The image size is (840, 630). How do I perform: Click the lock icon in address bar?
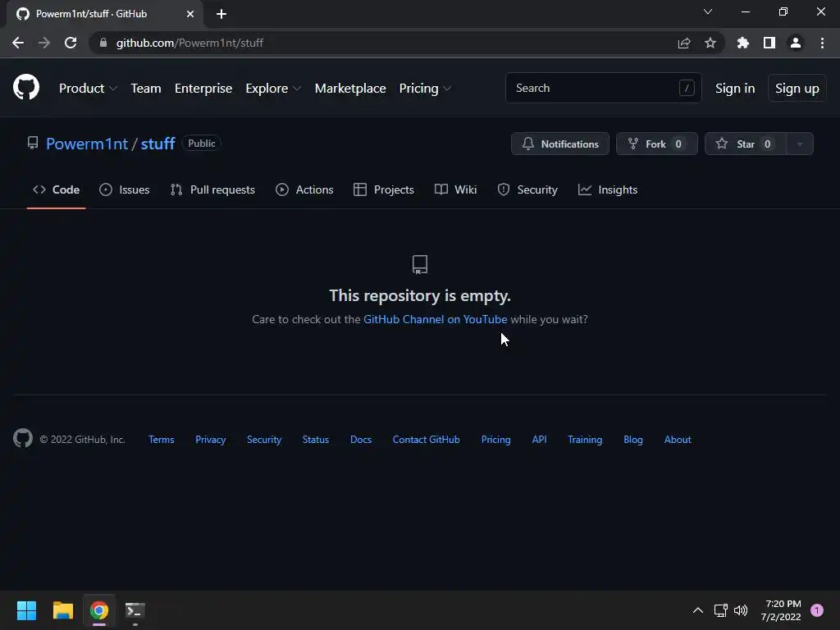(103, 43)
